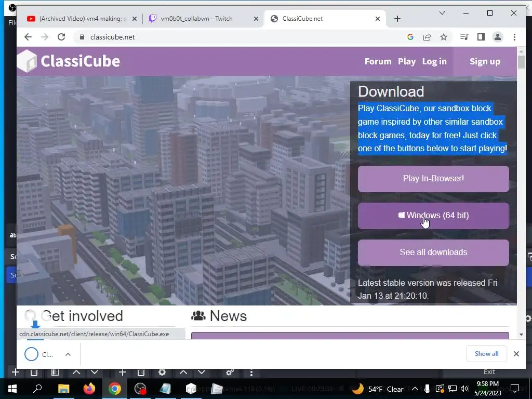This screenshot has height=399, width=532.
Task: Click the Latest stable version release text
Action: [428, 289]
